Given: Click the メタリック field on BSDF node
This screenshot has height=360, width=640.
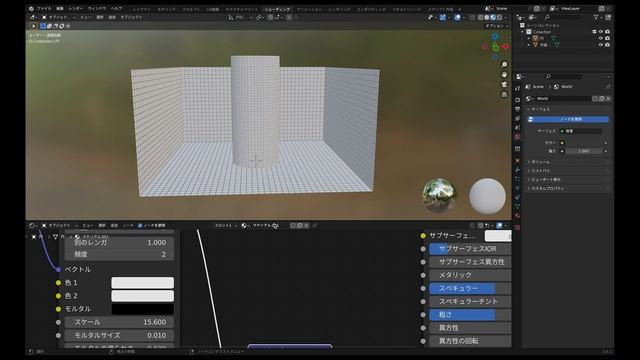Looking at the screenshot, I should (x=470, y=275).
